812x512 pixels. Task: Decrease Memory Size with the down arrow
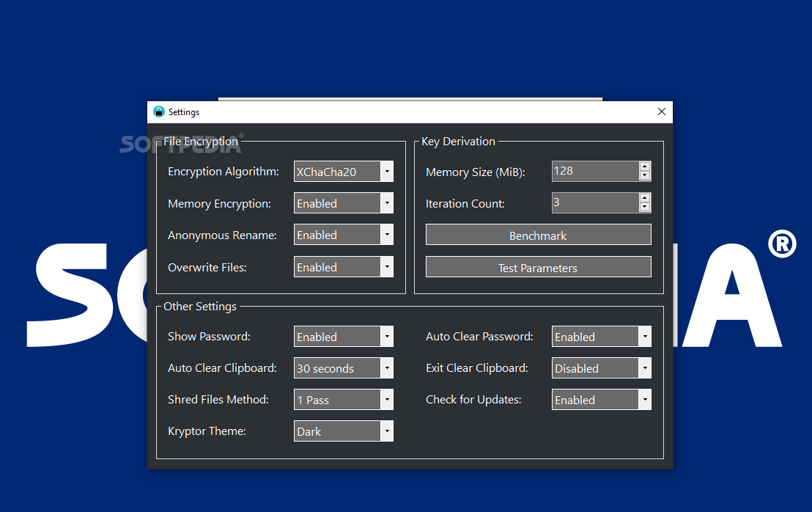(644, 175)
